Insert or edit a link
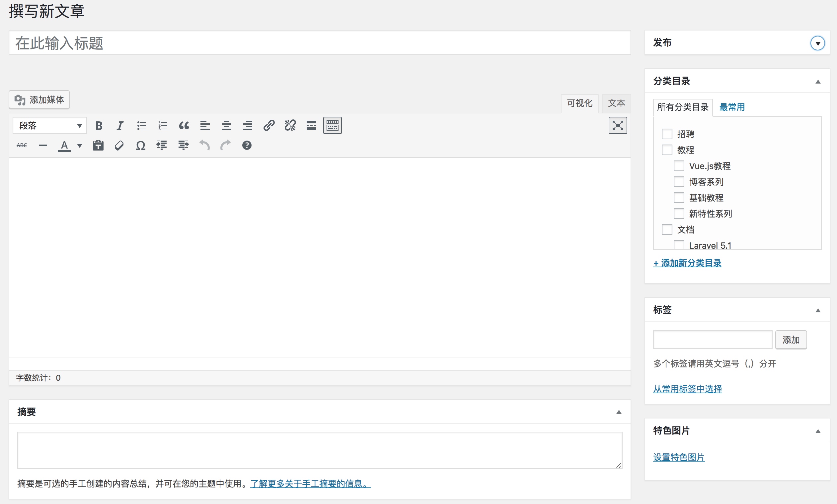The height and width of the screenshot is (504, 837). point(269,126)
